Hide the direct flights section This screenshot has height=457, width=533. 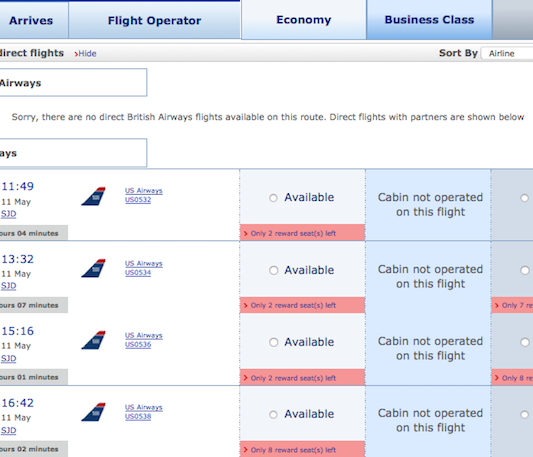[x=86, y=53]
